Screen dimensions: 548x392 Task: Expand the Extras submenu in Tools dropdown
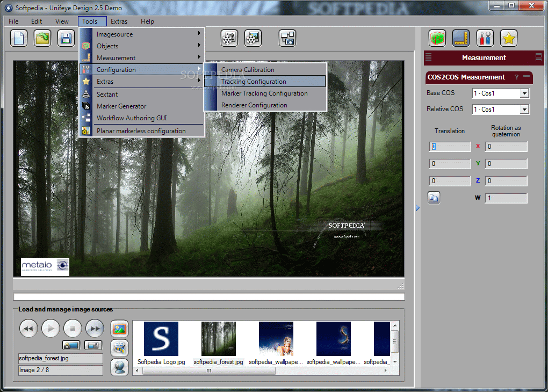point(141,82)
